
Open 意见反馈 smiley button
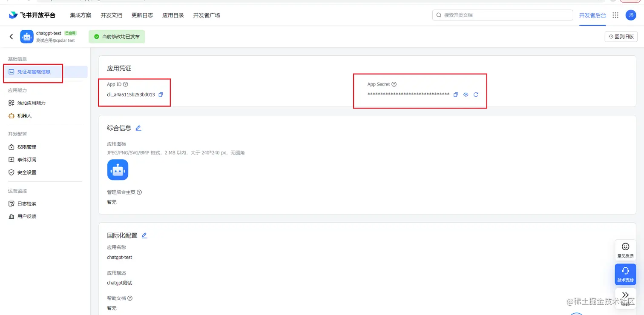(625, 250)
